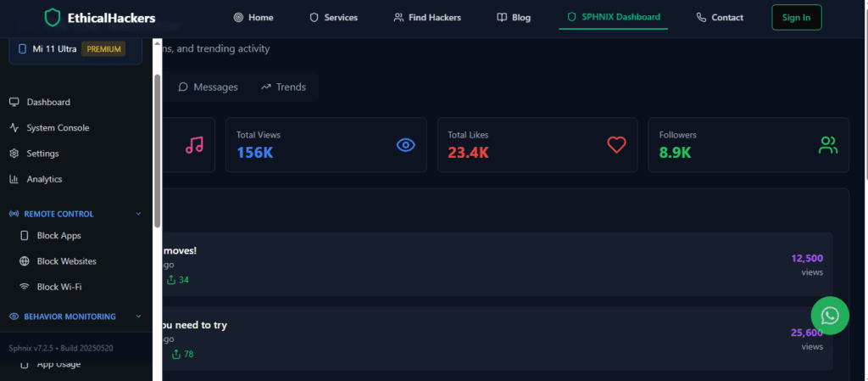Click the share icon beside 34
This screenshot has height=381, width=868.
(x=171, y=280)
